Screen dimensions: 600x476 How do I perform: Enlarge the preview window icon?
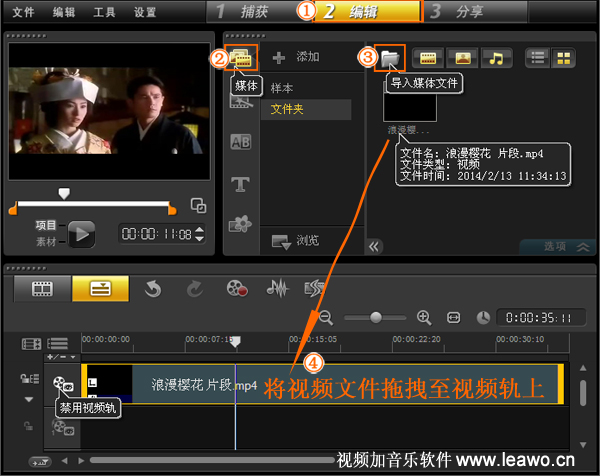(x=198, y=205)
